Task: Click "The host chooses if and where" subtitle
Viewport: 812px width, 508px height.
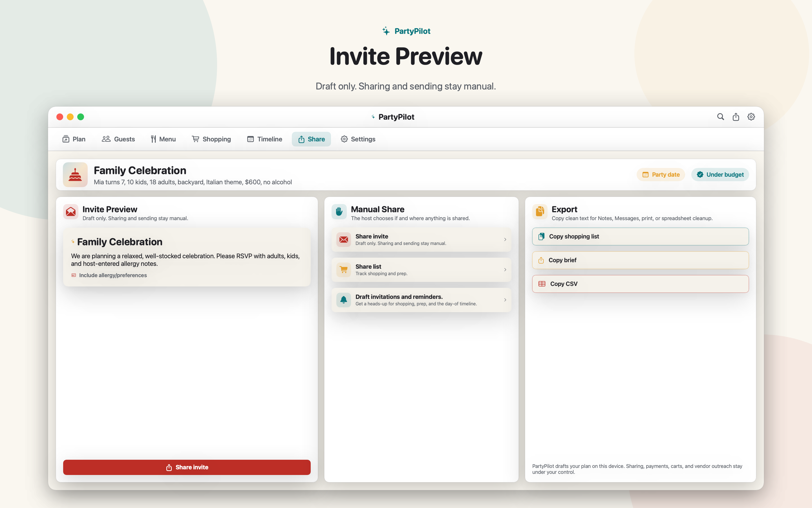Action: click(x=410, y=218)
